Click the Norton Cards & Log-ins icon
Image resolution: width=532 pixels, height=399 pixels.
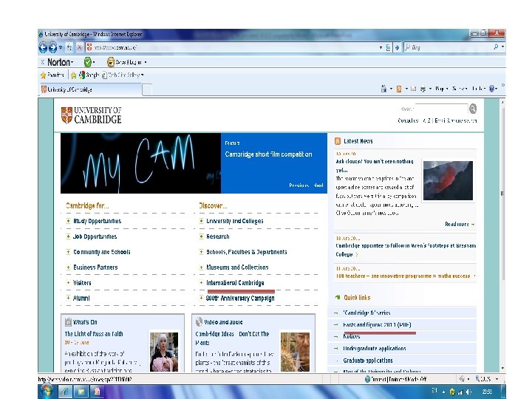(x=111, y=62)
